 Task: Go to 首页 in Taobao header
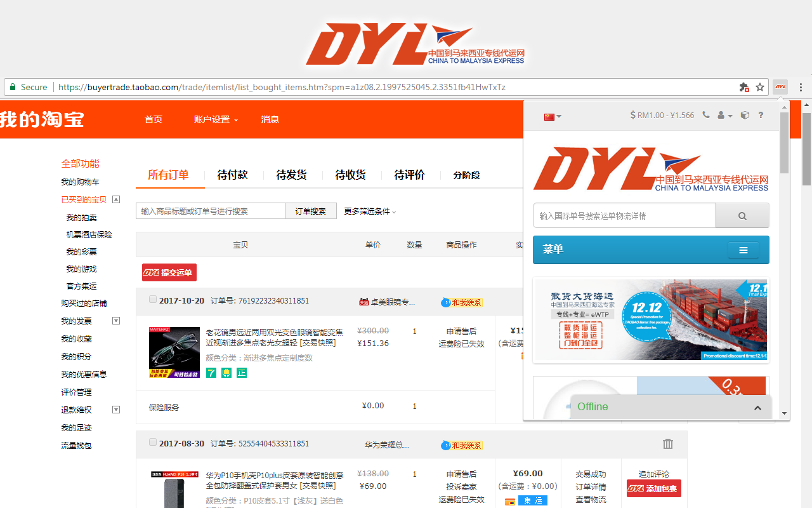click(x=154, y=119)
